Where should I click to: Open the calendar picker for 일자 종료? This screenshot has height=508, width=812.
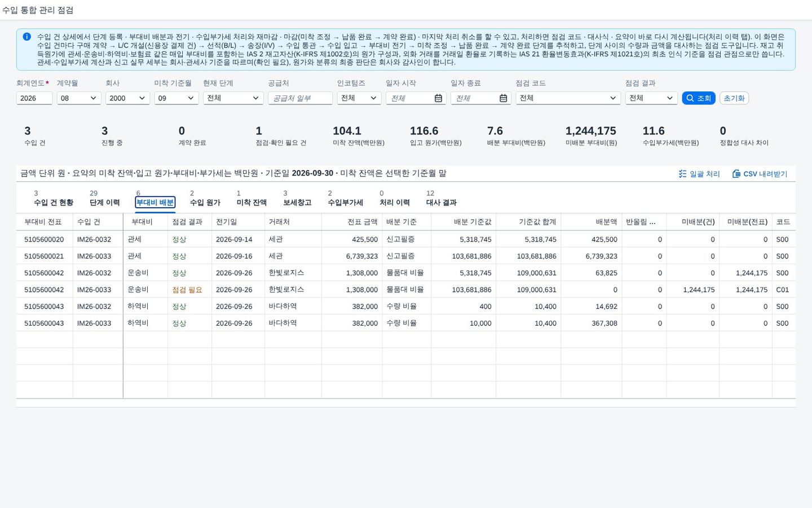tap(504, 98)
